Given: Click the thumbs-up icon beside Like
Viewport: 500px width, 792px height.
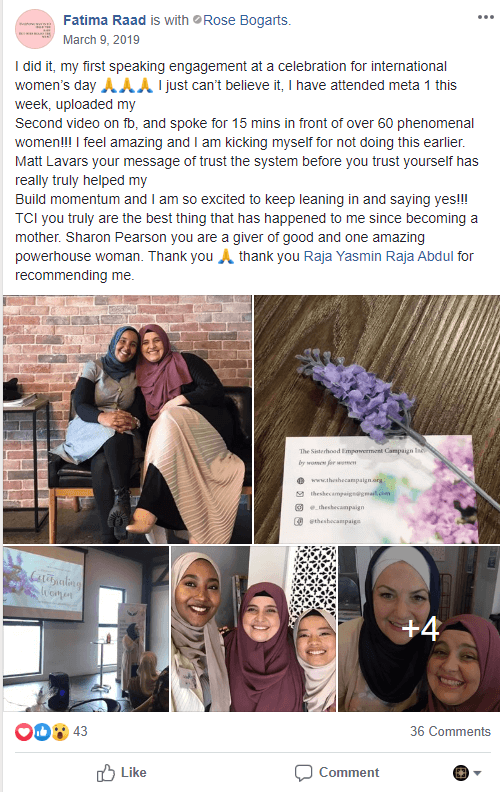Looking at the screenshot, I should point(106,773).
